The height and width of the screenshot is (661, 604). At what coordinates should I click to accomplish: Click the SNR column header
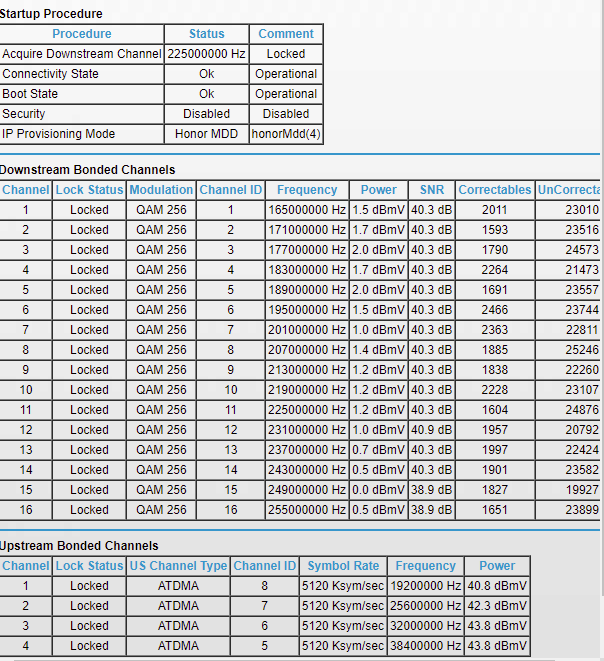point(431,190)
